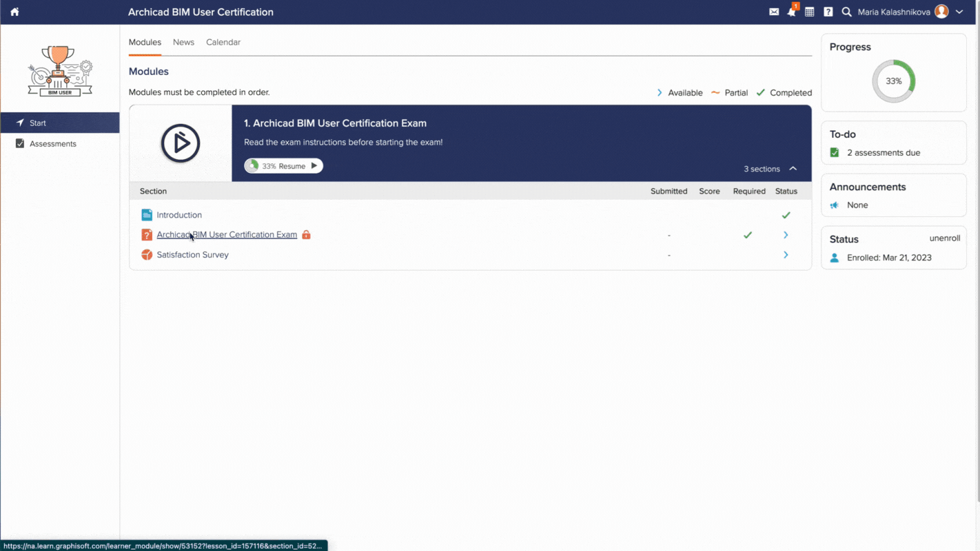
Task: Open 2 assessments due to-do item
Action: (884, 153)
